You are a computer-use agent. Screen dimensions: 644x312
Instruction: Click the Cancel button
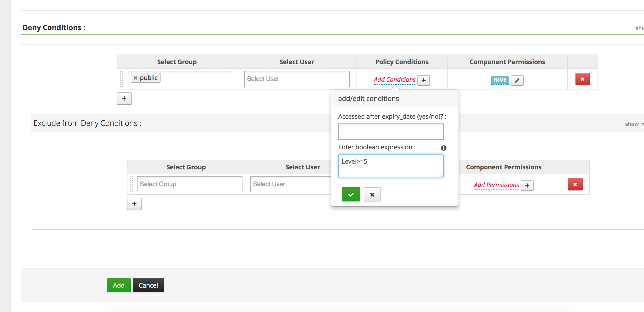148,285
